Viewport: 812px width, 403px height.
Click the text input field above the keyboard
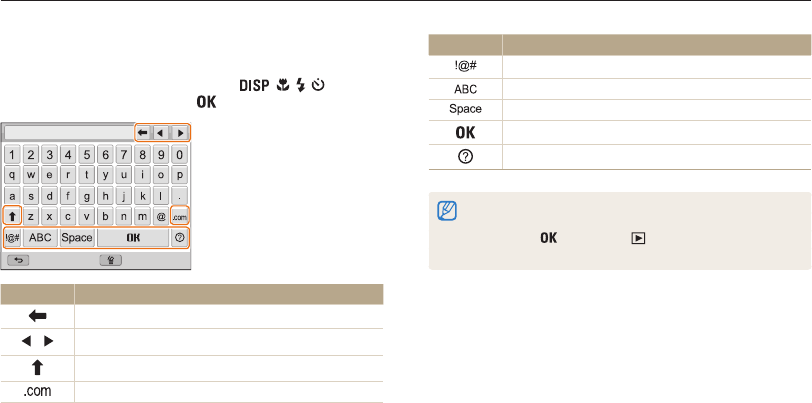[68, 132]
